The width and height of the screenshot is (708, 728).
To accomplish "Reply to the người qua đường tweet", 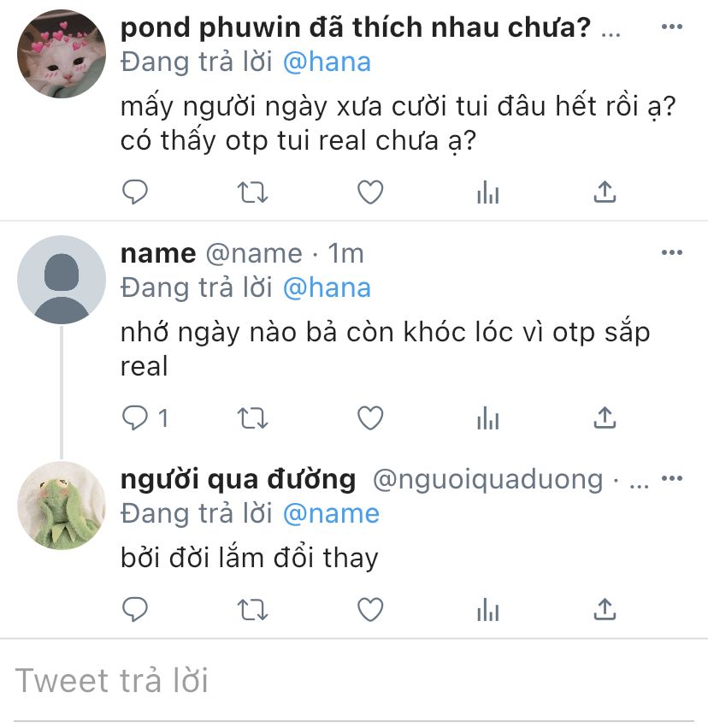I will (x=134, y=609).
